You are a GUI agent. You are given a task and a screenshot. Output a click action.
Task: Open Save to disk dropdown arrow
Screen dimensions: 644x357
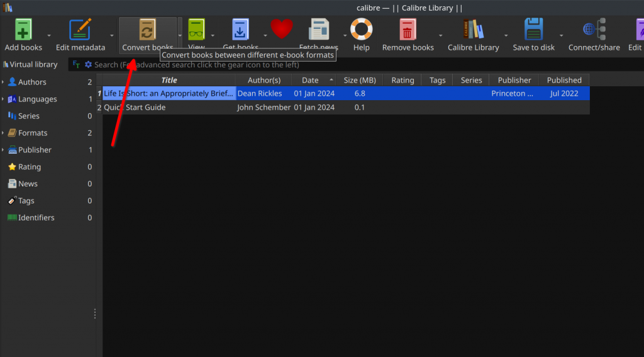pyautogui.click(x=561, y=35)
